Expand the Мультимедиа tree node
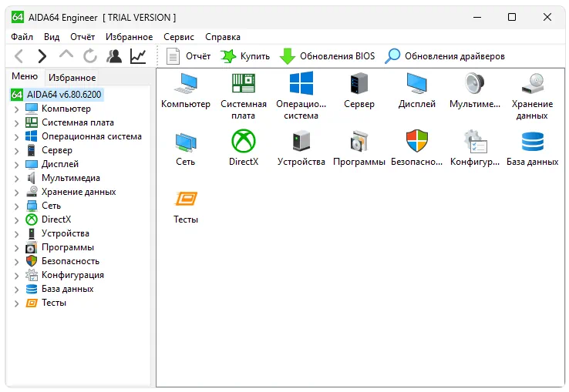 (16, 179)
